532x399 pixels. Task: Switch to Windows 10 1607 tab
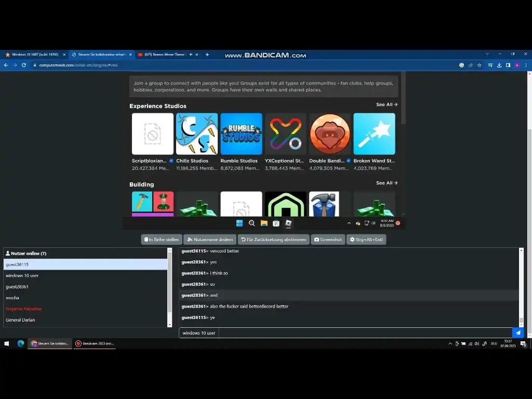34,55
